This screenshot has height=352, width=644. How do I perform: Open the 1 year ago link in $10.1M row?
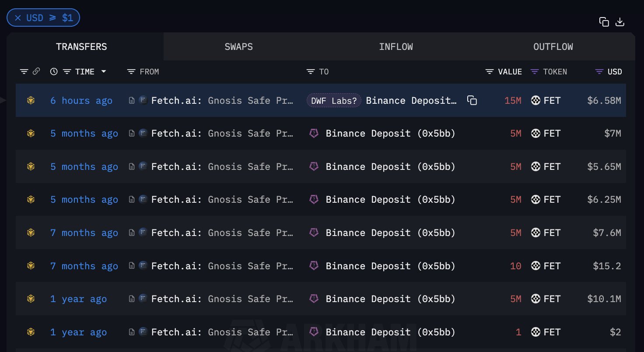(78, 299)
